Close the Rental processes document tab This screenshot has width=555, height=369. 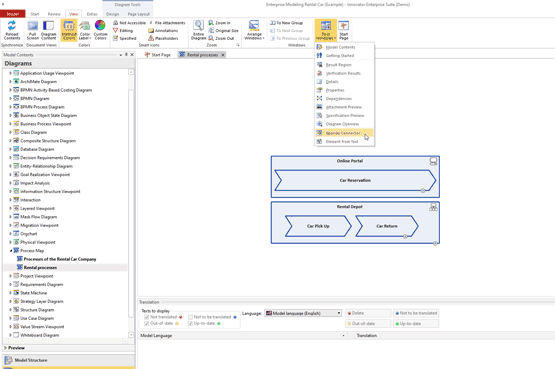pyautogui.click(x=223, y=55)
